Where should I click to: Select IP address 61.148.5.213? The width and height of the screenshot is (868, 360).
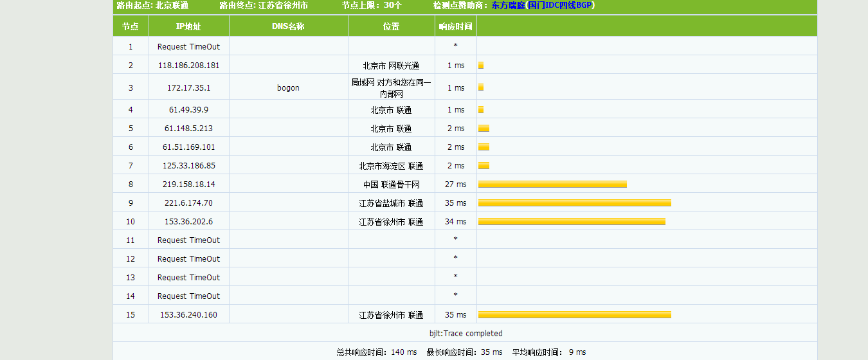(x=188, y=129)
